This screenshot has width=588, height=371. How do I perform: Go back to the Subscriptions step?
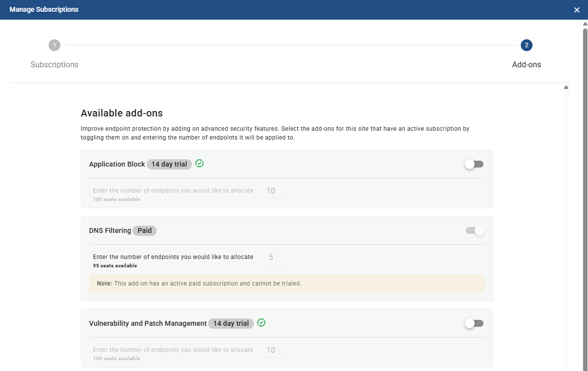click(54, 64)
